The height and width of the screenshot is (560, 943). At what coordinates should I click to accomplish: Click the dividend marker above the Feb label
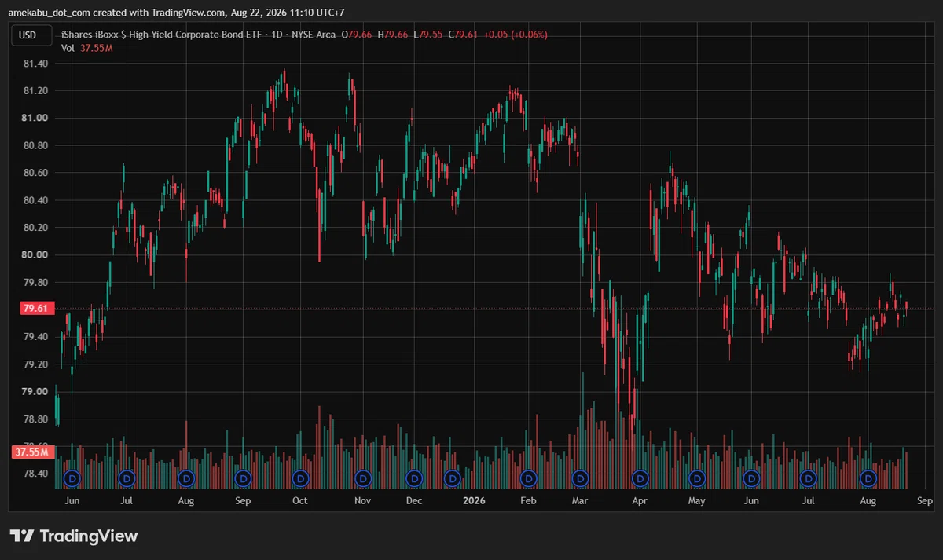529,478
